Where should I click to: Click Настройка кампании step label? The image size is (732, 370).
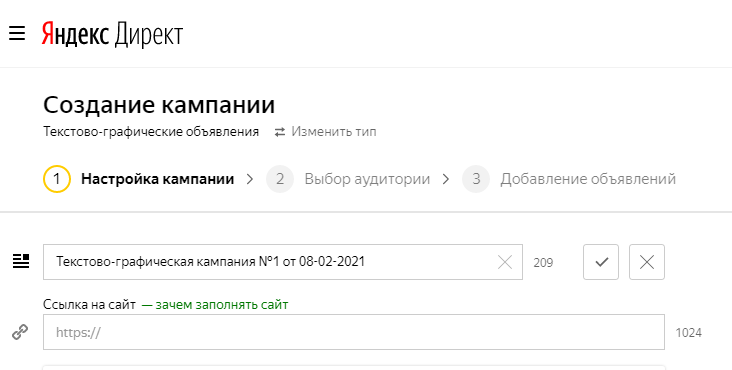point(157,179)
